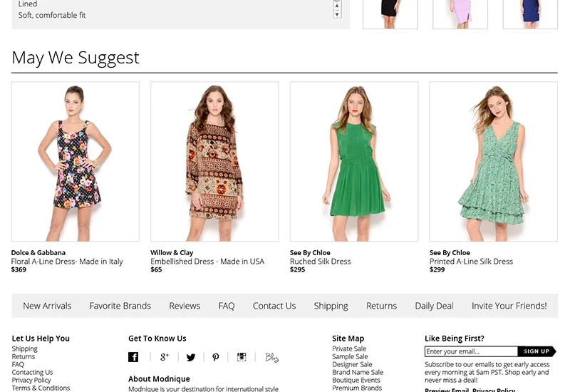Open FAQ under Let Us Help You
The height and width of the screenshot is (392, 570).
click(x=18, y=364)
